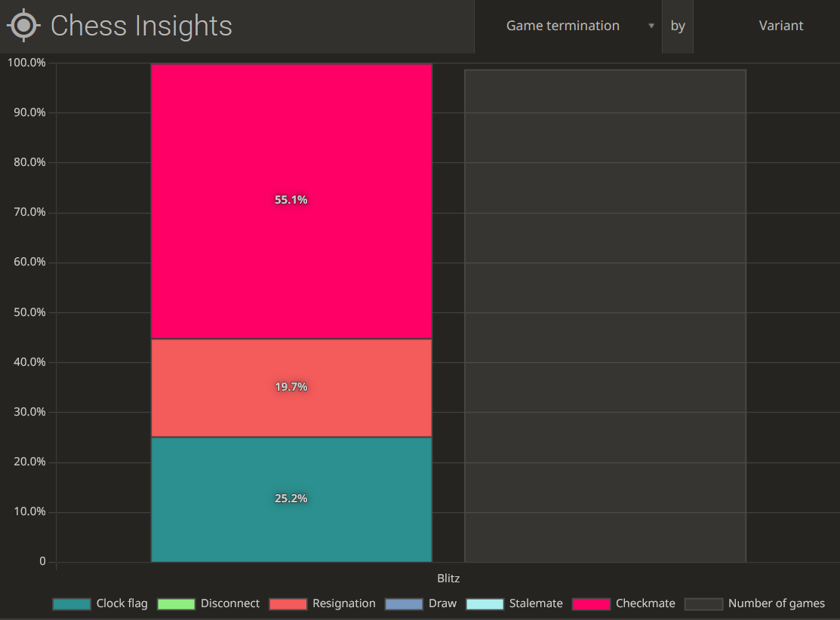Click the 100.0% axis label
The image size is (840, 620).
[x=26, y=63]
